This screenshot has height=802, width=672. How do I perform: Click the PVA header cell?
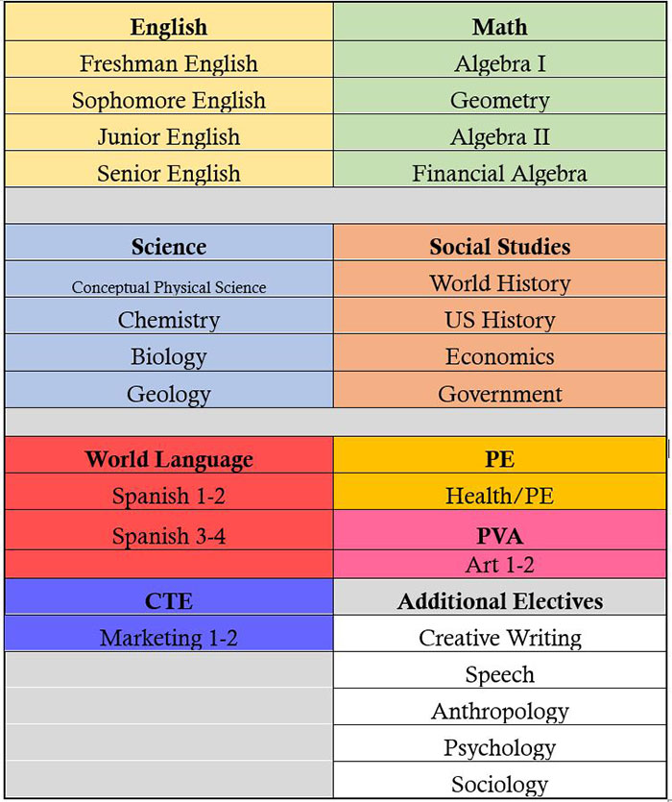point(499,530)
